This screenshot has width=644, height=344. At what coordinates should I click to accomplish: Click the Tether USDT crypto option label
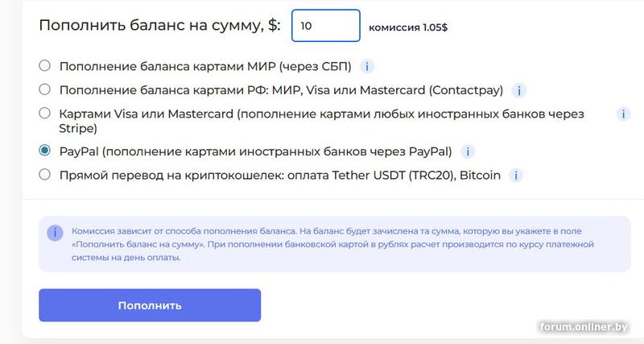coord(280,175)
